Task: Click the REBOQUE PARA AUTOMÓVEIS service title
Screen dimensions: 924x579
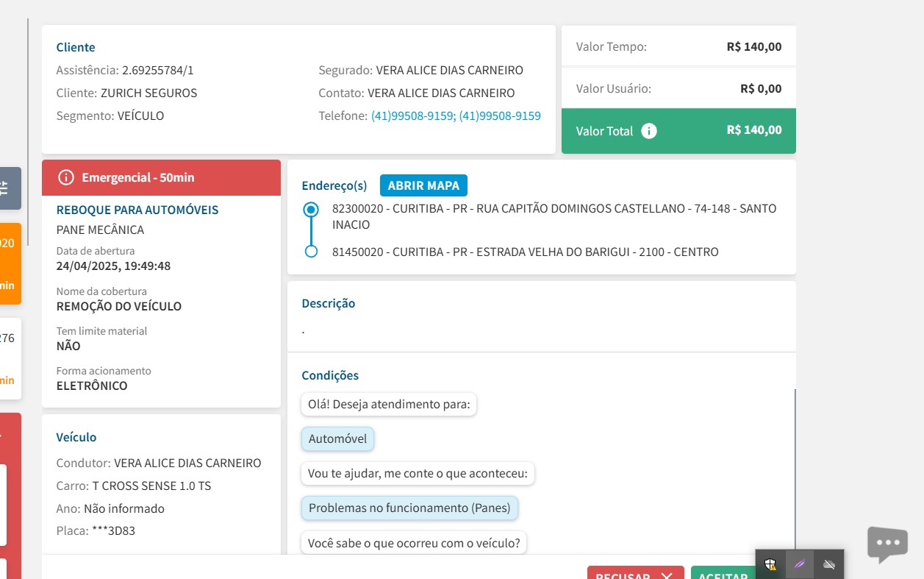Action: (x=137, y=210)
